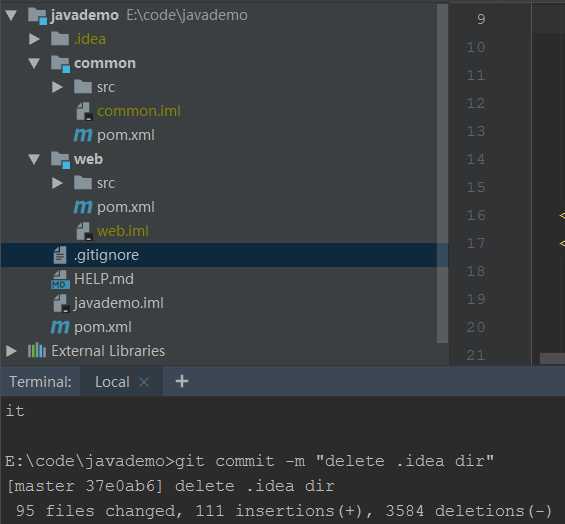The image size is (565, 524).
Task: Click the common.iml file icon
Action: (x=85, y=111)
